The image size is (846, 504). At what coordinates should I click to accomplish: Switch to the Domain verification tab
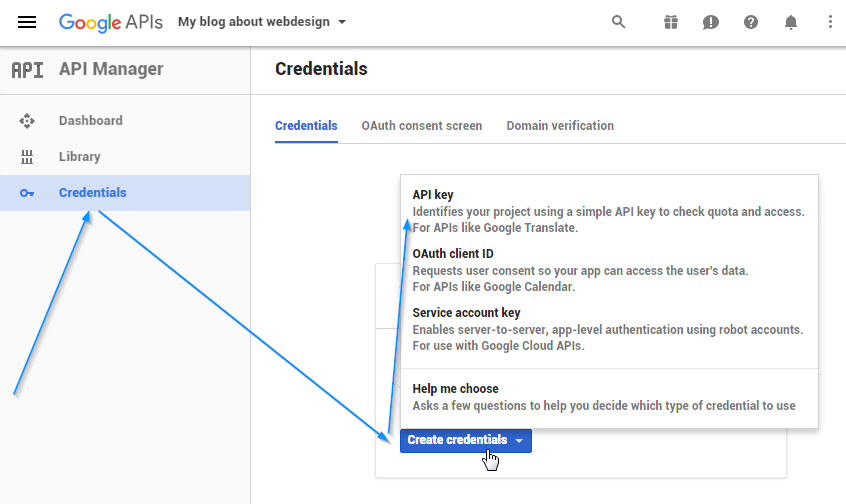point(560,126)
